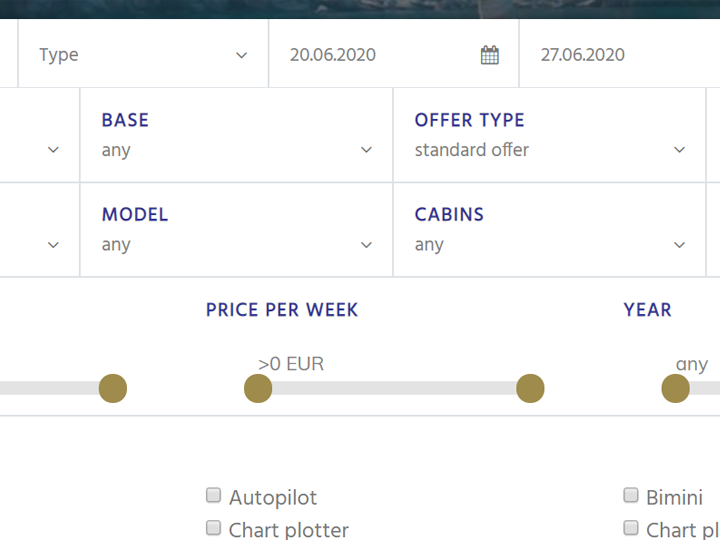Grab the price minimum slider handle

pyautogui.click(x=258, y=388)
